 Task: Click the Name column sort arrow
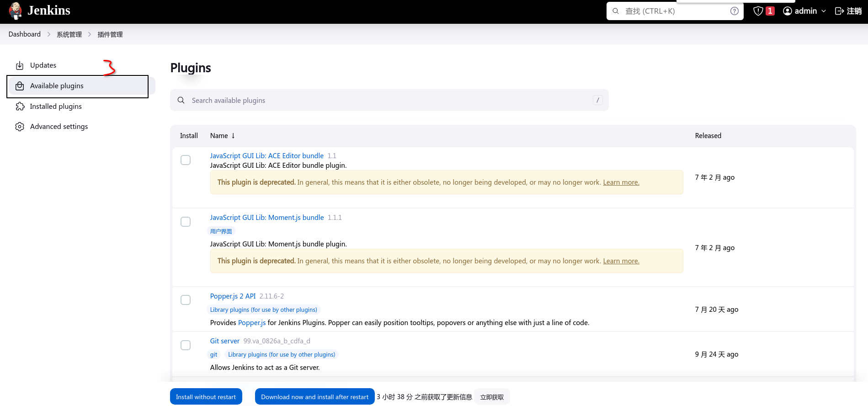[233, 136]
